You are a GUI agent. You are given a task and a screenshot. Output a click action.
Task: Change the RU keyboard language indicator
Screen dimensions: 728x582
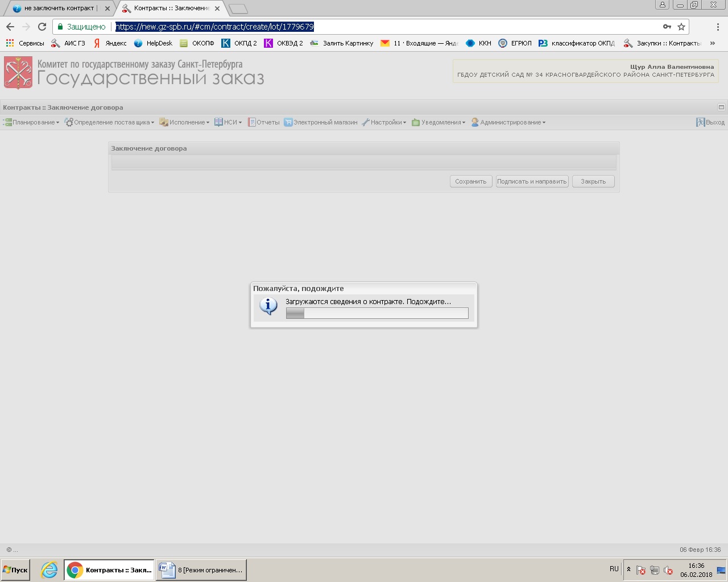coord(614,569)
